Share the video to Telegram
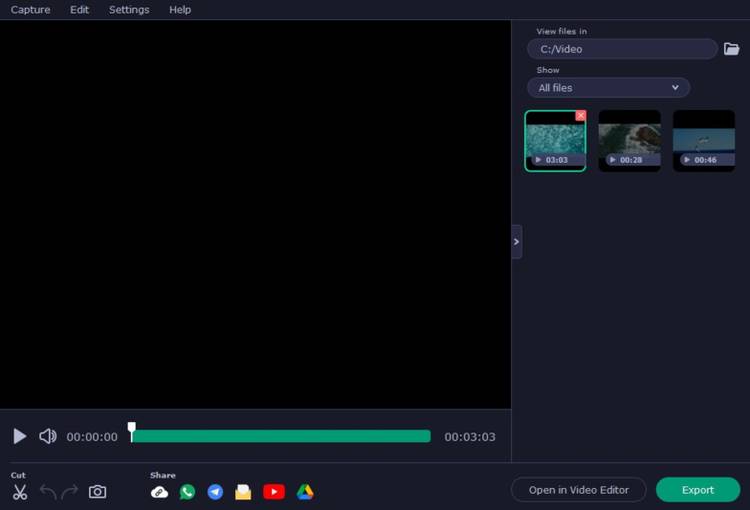Screen dimensions: 750x510 (215, 492)
